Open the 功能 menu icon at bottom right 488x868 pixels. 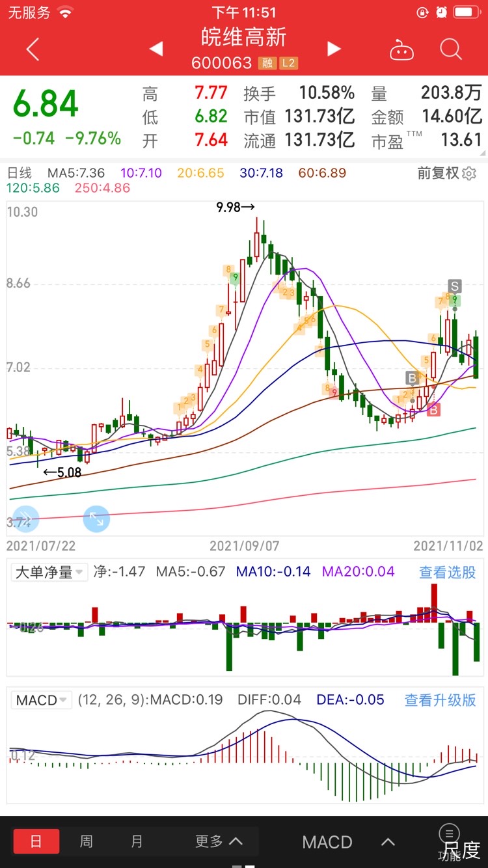pyautogui.click(x=450, y=842)
